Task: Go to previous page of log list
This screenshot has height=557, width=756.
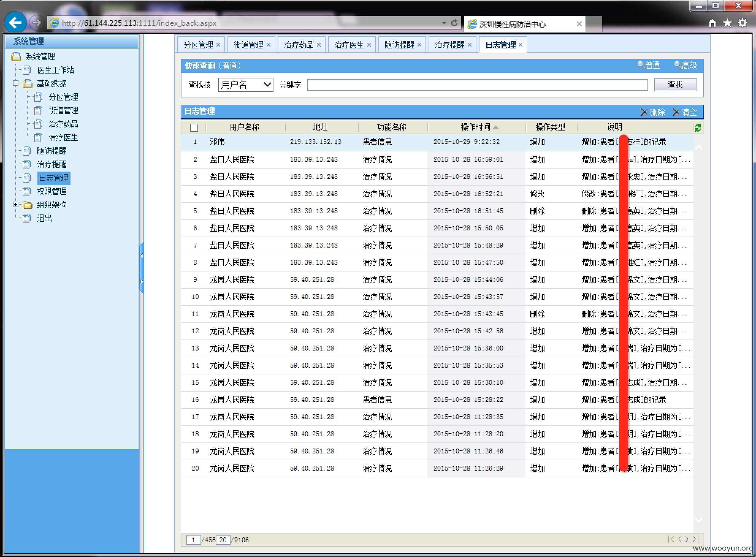Action: (679, 539)
